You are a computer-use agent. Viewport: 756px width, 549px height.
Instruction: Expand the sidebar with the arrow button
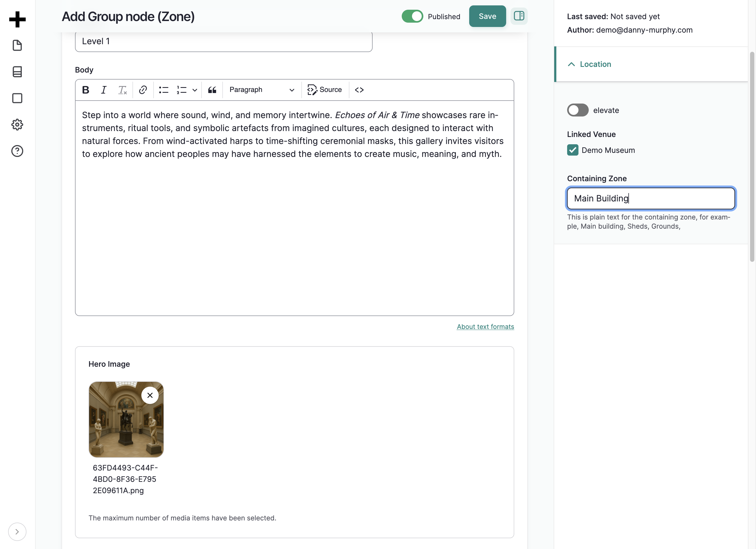[17, 532]
